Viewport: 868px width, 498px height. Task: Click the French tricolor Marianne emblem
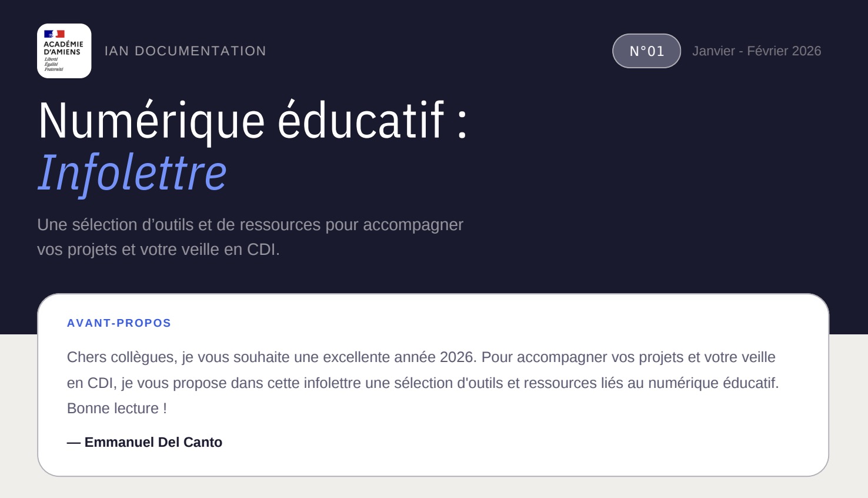pyautogui.click(x=54, y=34)
